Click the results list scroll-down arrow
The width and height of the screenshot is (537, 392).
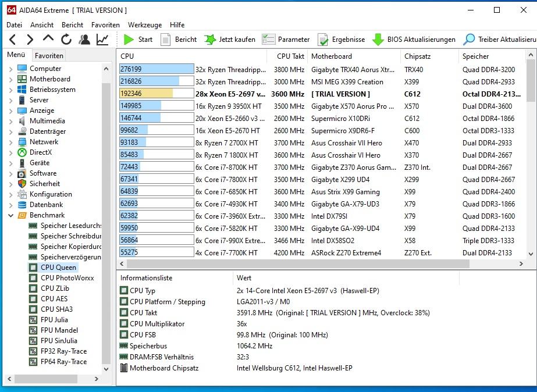point(531,254)
